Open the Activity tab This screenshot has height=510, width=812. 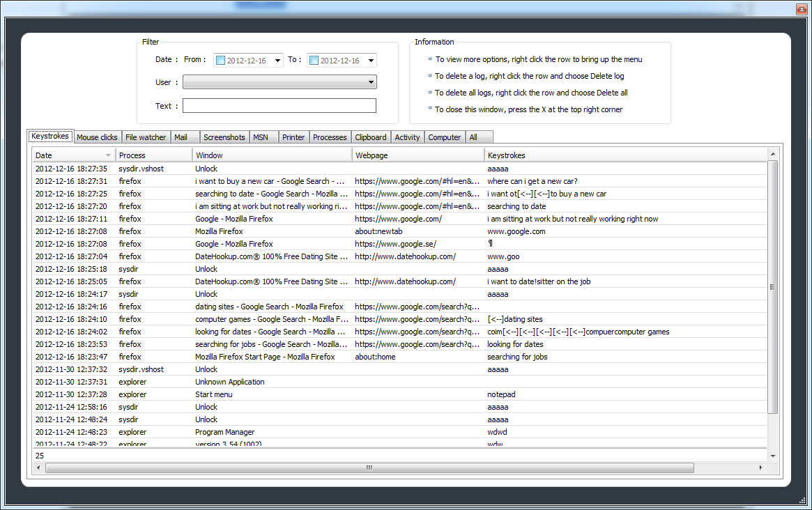point(408,137)
